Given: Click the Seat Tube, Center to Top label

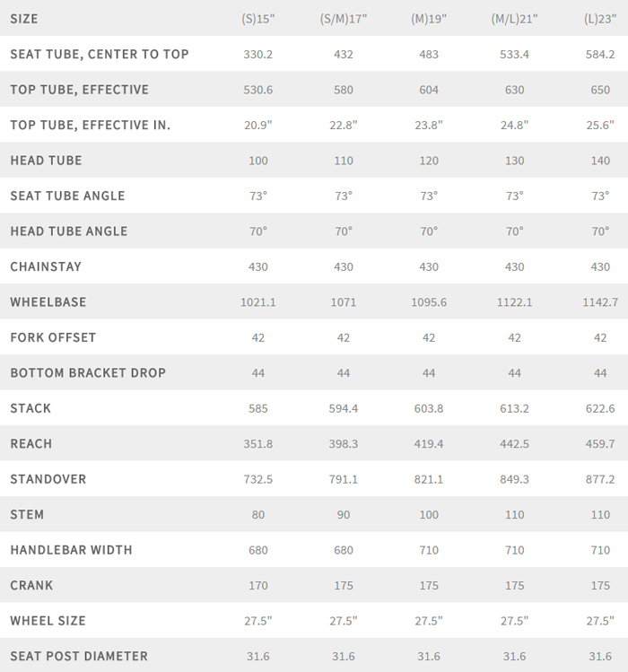Looking at the screenshot, I should pyautogui.click(x=100, y=54).
